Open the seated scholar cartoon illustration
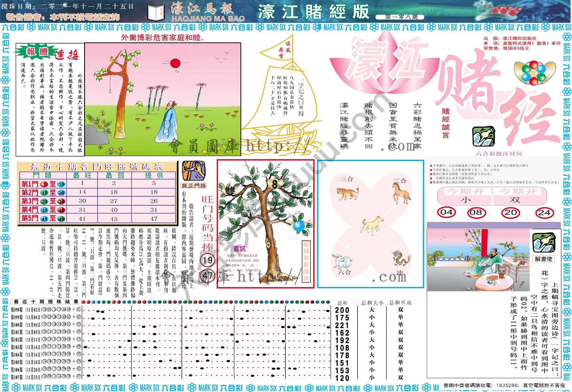Screen dimensions: 572x392 [x=479, y=260]
